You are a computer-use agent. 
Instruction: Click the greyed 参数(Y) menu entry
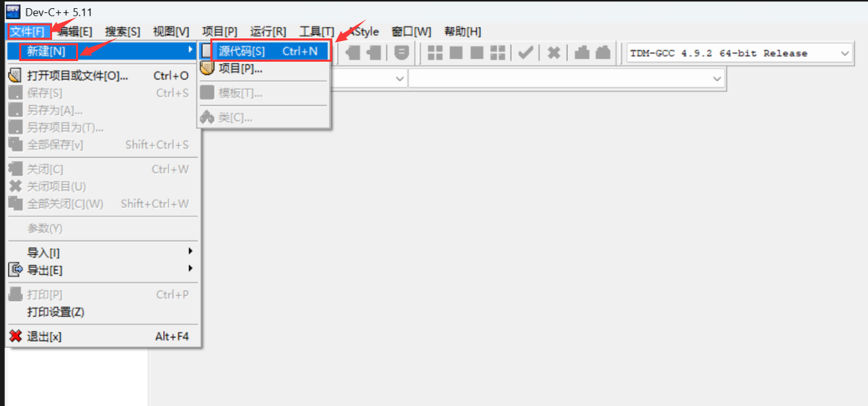tap(103, 228)
